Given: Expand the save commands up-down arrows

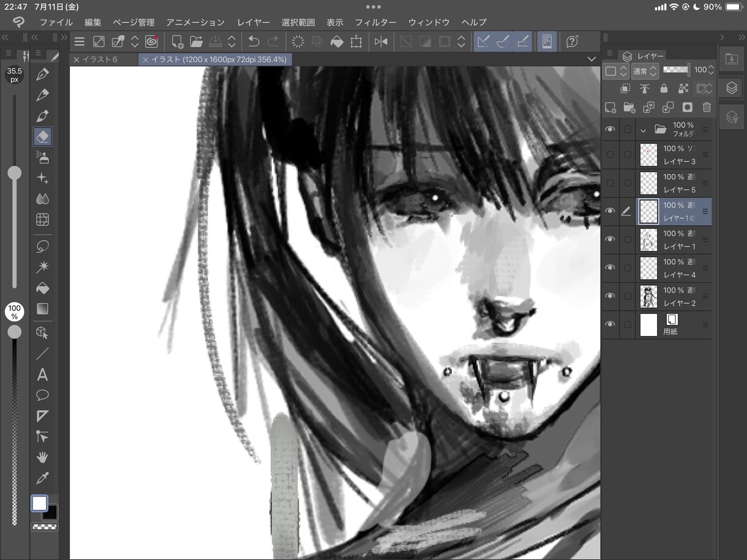Looking at the screenshot, I should pyautogui.click(x=231, y=42).
